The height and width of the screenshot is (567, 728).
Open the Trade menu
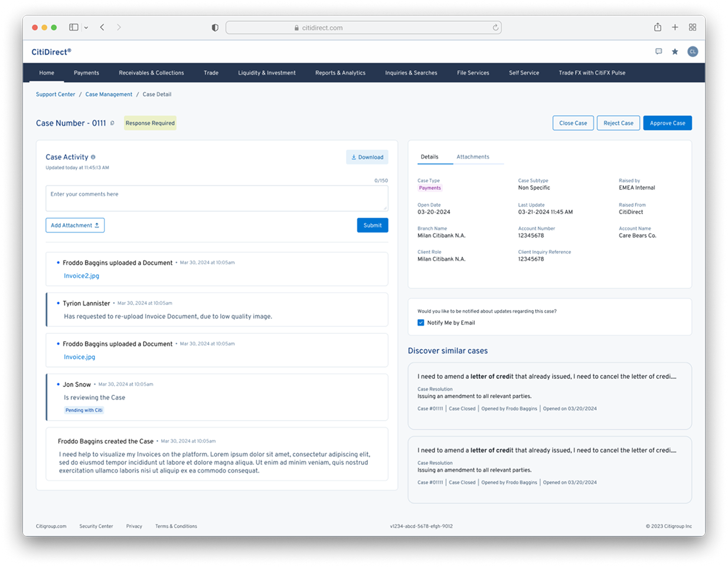211,73
